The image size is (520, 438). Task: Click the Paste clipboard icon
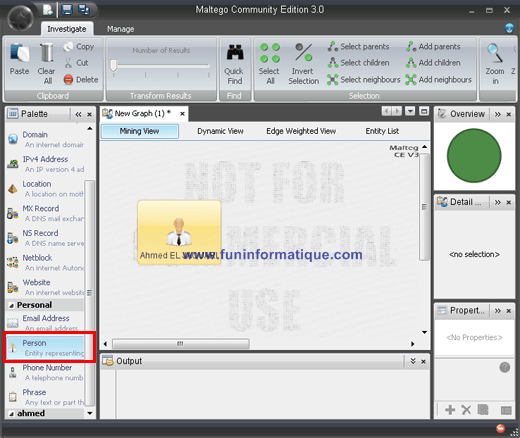point(20,53)
